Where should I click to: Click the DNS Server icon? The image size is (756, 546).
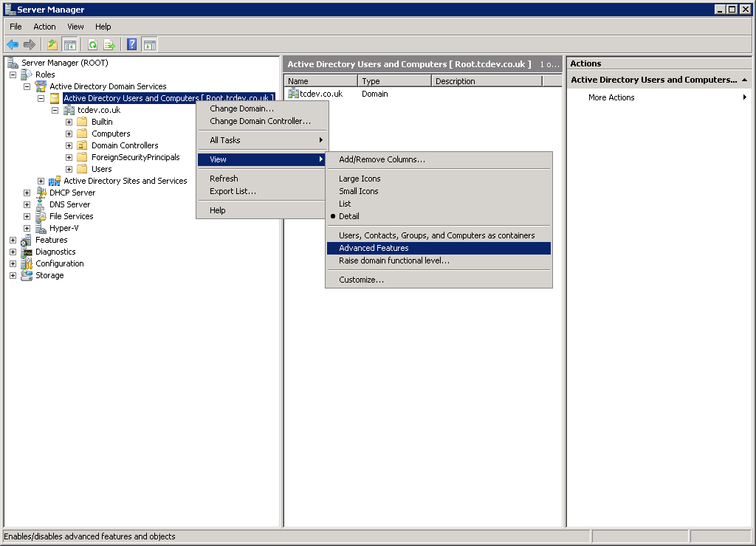41,204
